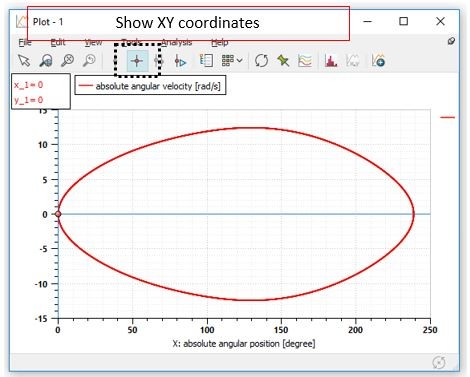This screenshot has width=470, height=377.
Task: Click the x_1 = 0 coordinate readout
Action: click(28, 85)
